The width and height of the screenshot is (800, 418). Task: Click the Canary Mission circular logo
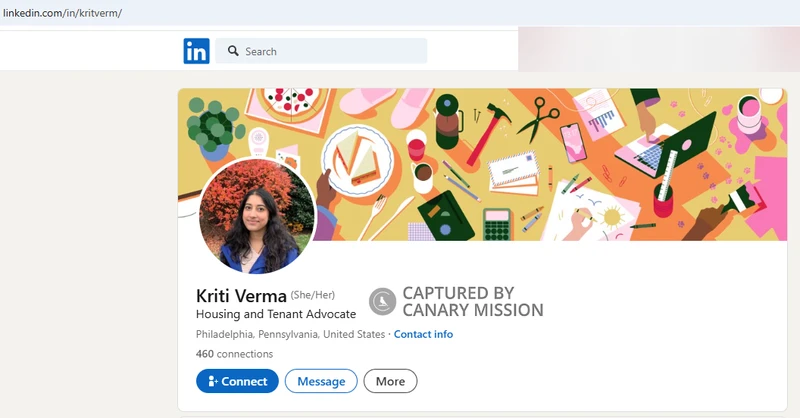[x=382, y=301]
